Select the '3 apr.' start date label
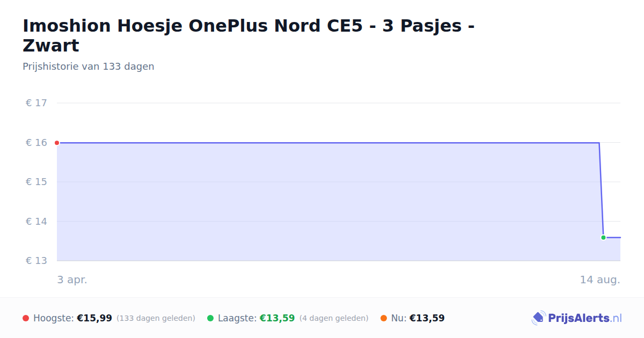The image size is (644, 338). [72, 280]
